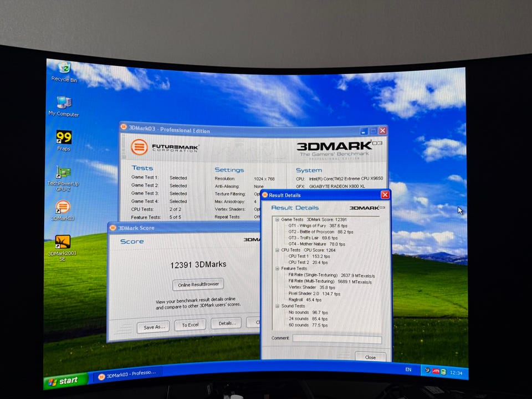Click the Result Details title bar icon
This screenshot has width=532, height=399.
(x=265, y=195)
